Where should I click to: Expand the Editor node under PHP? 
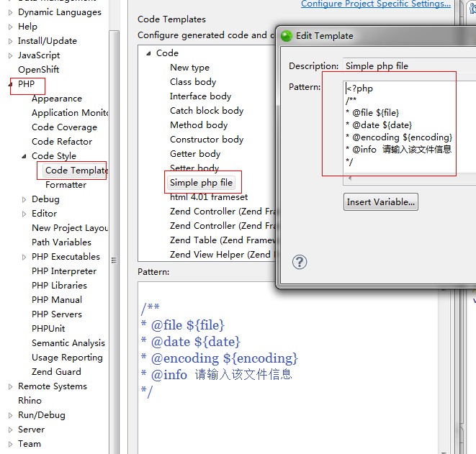pyautogui.click(x=24, y=214)
